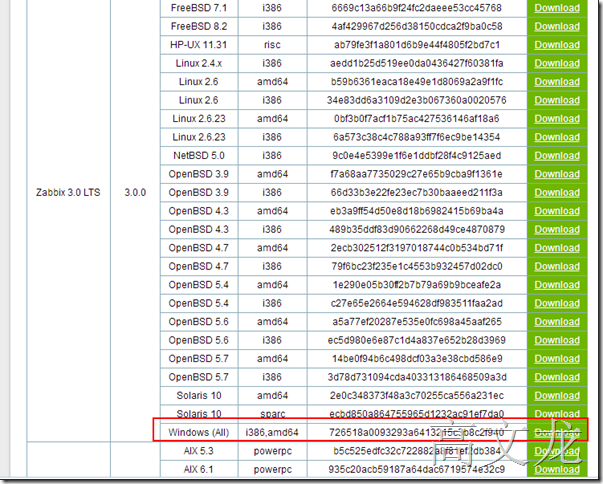
Task: Download the OpenBSD 3.9 i386 agent
Action: (x=557, y=193)
